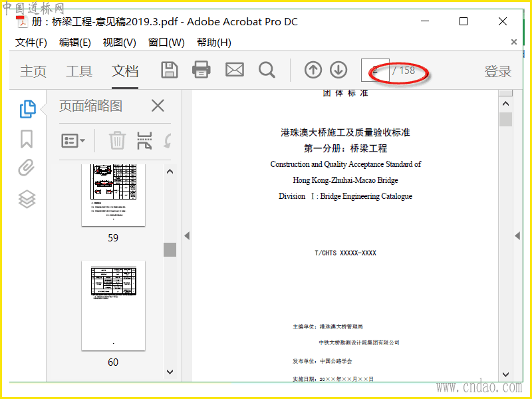The image size is (532, 399).
Task: Rotate page counterclockwise icon
Action: (168, 140)
